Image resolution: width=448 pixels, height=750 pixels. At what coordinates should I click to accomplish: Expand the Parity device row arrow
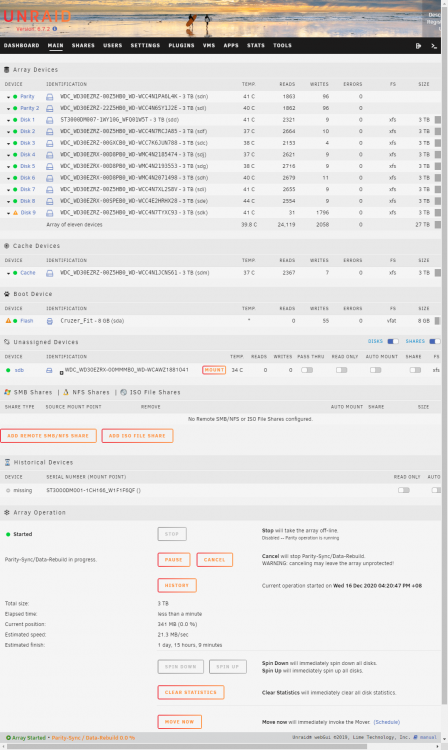8,97
